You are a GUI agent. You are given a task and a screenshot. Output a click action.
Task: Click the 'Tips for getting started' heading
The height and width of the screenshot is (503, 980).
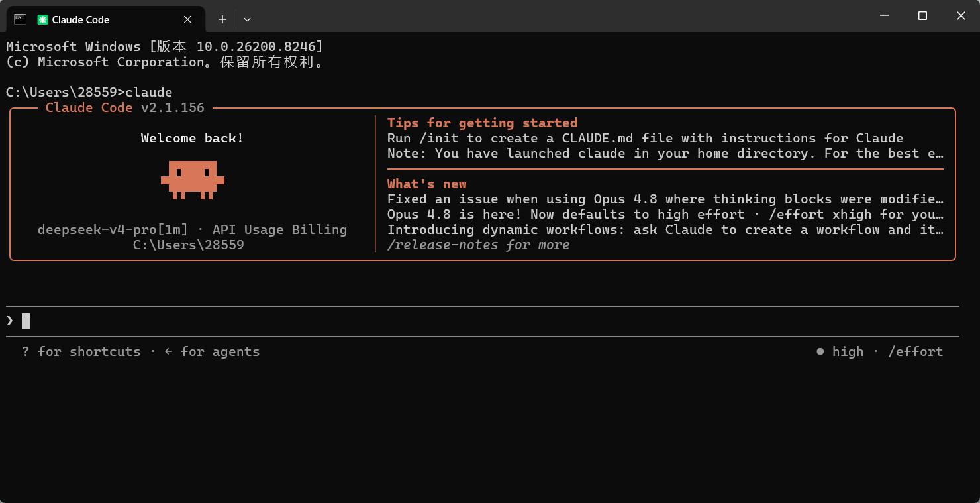pos(482,123)
